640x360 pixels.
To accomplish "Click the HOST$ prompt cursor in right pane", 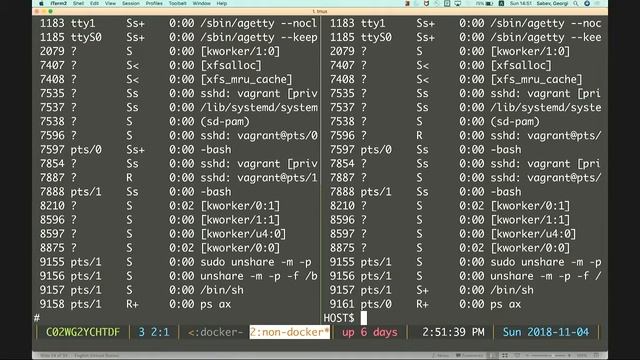I will pos(363,318).
